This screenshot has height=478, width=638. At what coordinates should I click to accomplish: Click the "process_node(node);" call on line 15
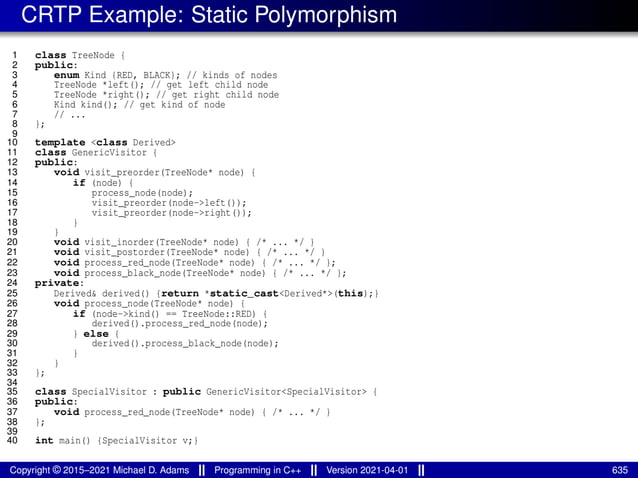tap(142, 193)
